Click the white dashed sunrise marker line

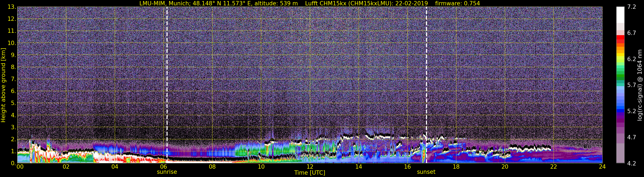coord(167,85)
